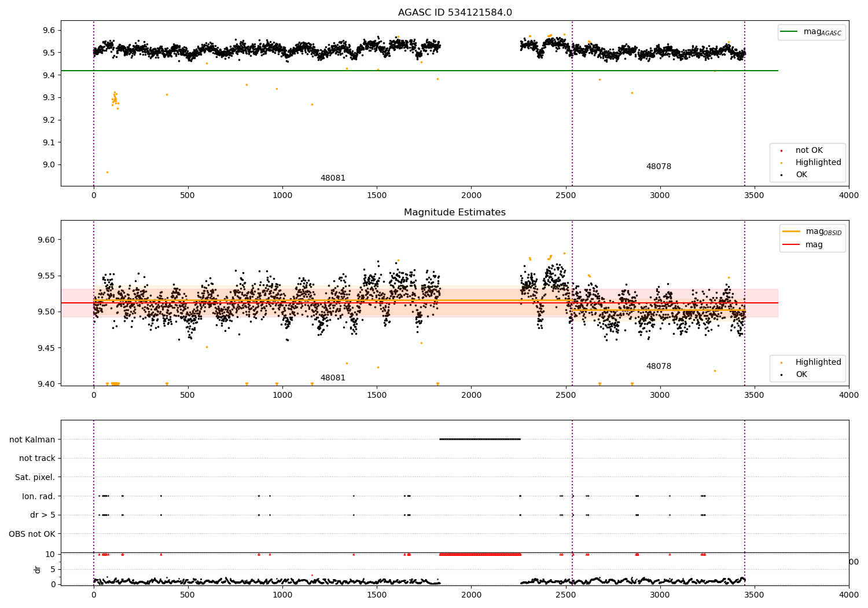
Task: Click the "48078" label in the top plot
Action: (x=659, y=167)
